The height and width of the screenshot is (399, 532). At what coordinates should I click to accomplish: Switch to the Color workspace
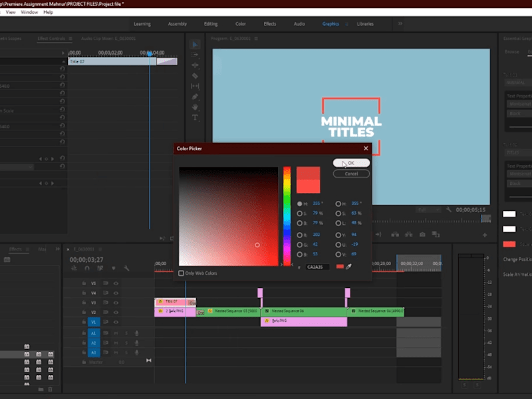coord(241,24)
